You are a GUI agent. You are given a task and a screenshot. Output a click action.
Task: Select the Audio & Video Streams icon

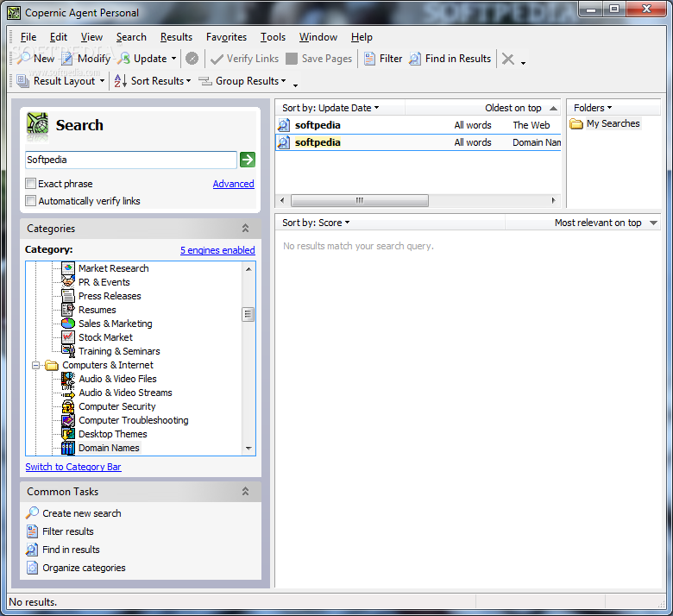[x=68, y=393]
